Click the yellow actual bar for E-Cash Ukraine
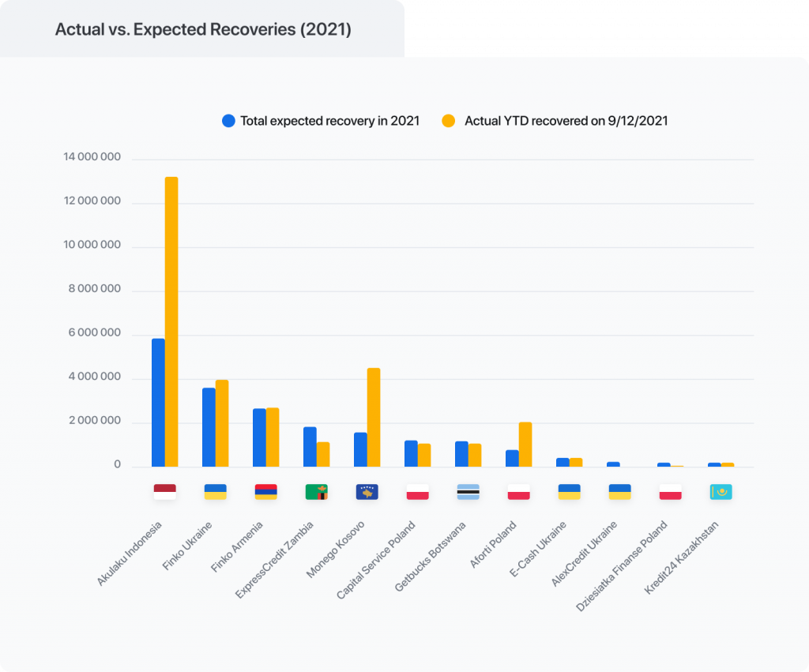This screenshot has width=809, height=672. click(576, 463)
